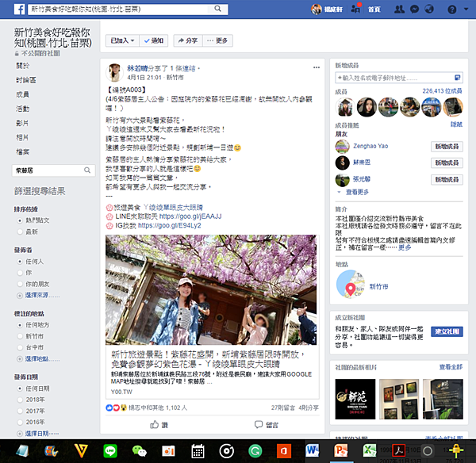Click the 通知 button
This screenshot has width=476, height=463.
tap(154, 40)
